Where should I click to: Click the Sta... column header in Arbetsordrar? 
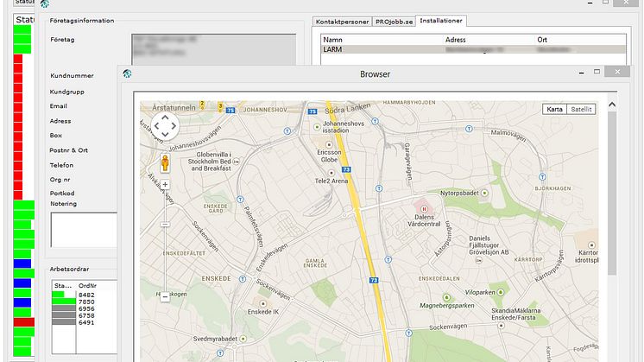coord(64,286)
